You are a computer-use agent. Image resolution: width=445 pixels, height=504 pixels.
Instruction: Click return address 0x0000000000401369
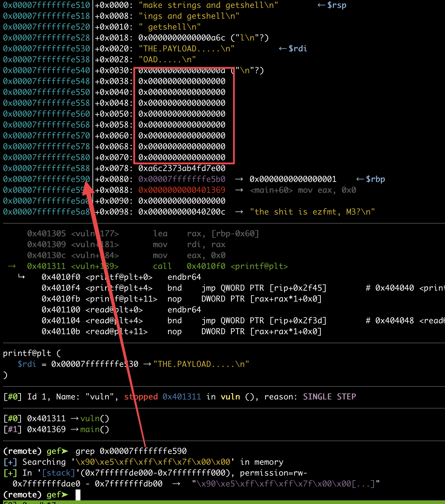(x=182, y=190)
